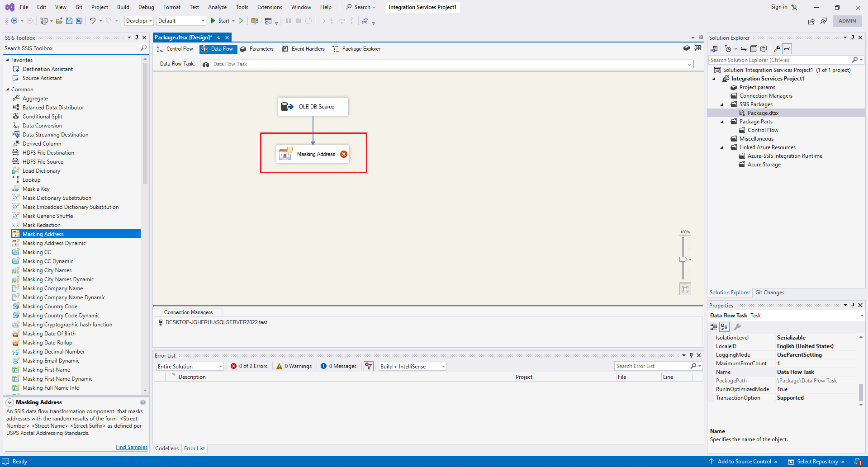The image size is (868, 467).
Task: Toggle auto-hide pin on Properties panel
Action: (x=853, y=305)
